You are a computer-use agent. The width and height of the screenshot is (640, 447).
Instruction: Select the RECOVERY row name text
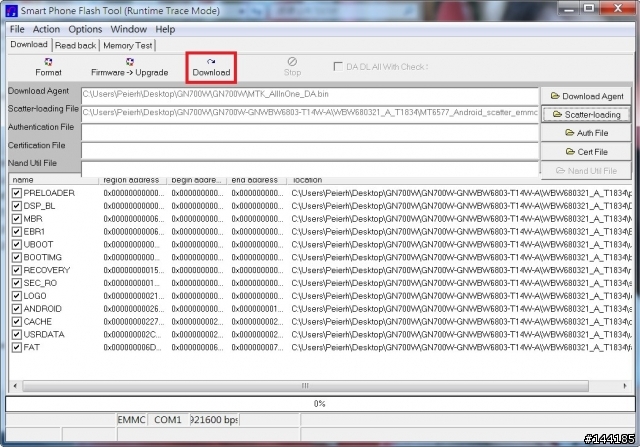(47, 270)
